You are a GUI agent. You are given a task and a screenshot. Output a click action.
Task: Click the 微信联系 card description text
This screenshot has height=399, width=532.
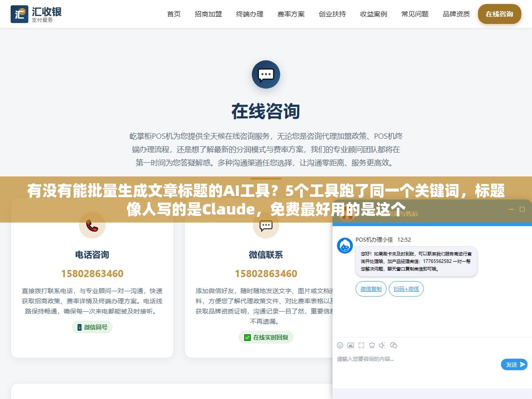pyautogui.click(x=264, y=306)
